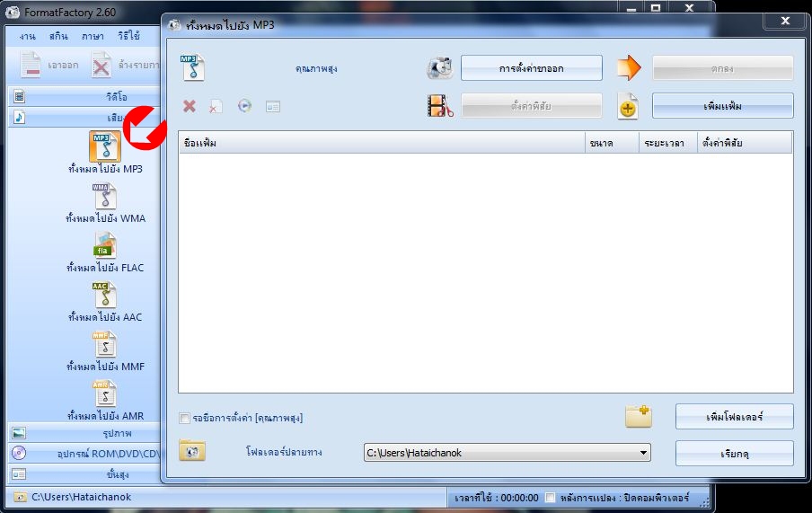
Task: Click การตั้งค่าขาออก output settings button
Action: pyautogui.click(x=532, y=68)
